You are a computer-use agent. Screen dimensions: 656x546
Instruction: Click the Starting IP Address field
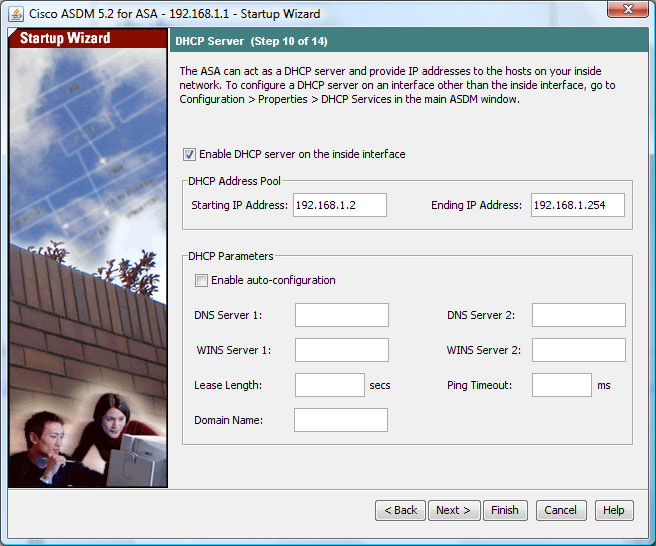[340, 205]
